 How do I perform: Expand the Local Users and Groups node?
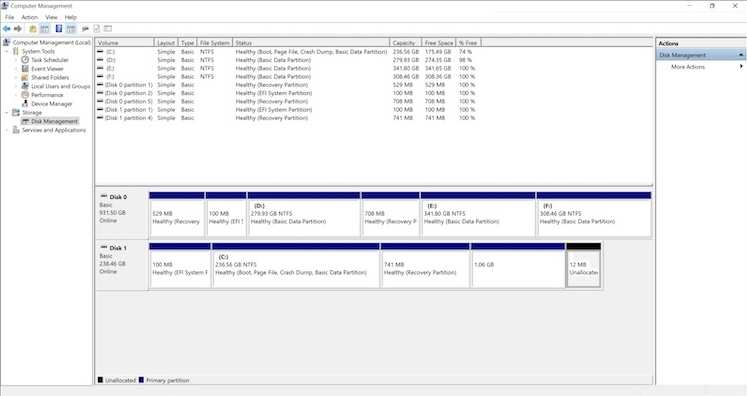(x=16, y=86)
